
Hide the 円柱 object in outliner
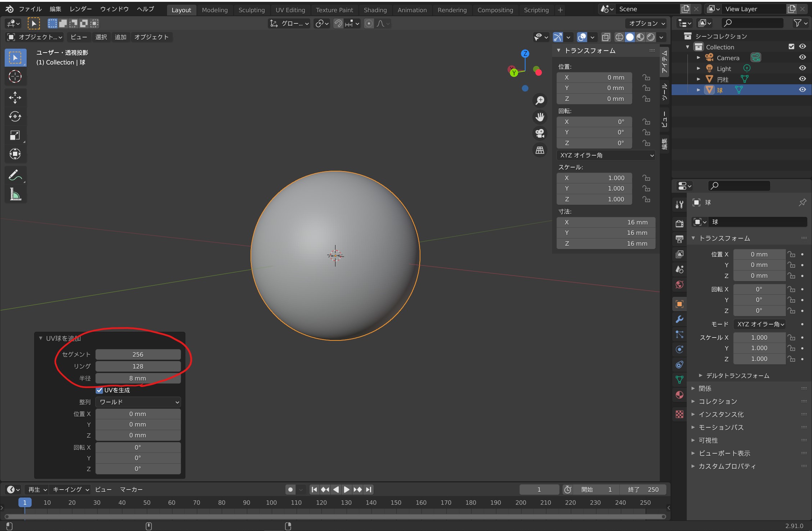[x=802, y=79]
